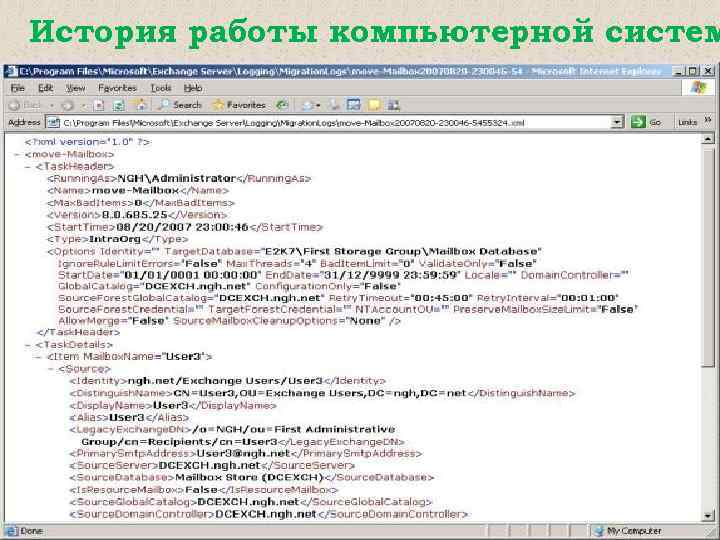Viewport: 720px width, 540px height.
Task: Collapse the Source XML node
Action: [51, 369]
